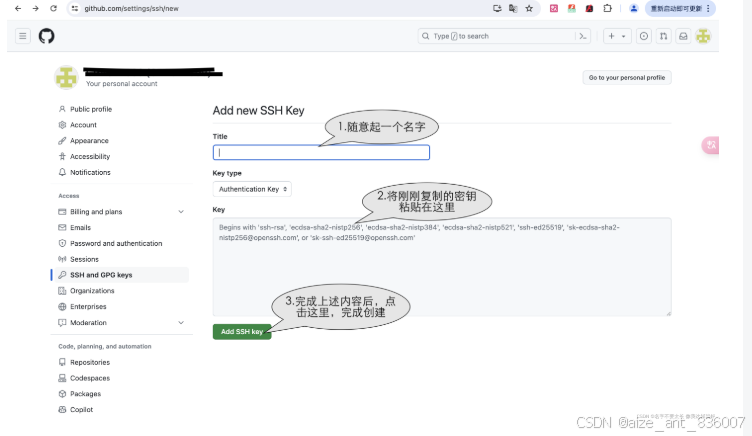The height and width of the screenshot is (436, 752).
Task: Open Copilot settings
Action: point(82,410)
